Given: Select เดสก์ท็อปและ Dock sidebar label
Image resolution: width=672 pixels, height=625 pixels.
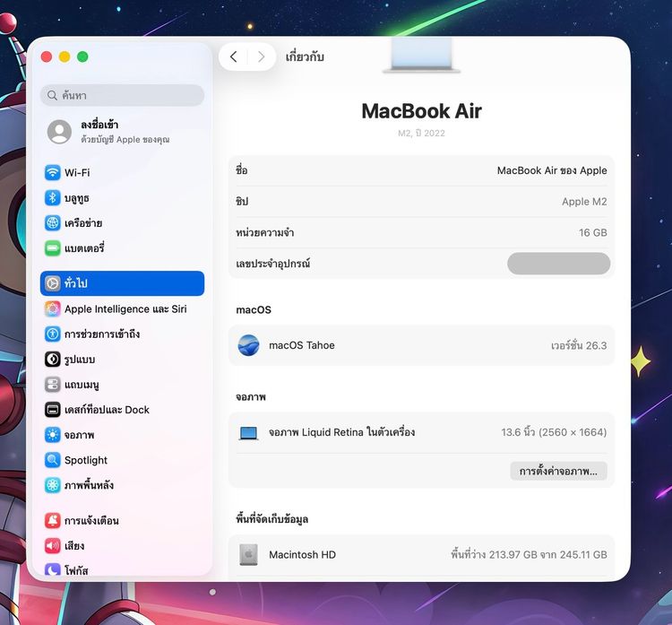Looking at the screenshot, I should point(107,410).
